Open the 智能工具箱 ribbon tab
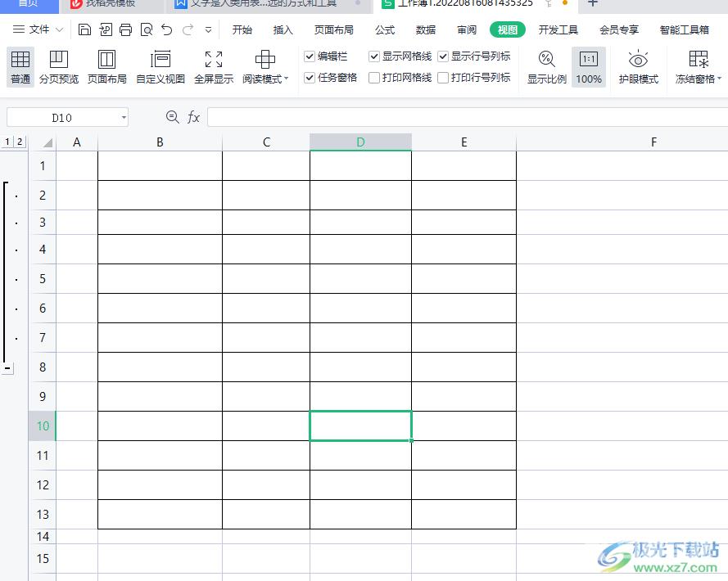The width and height of the screenshot is (728, 581). [x=685, y=30]
